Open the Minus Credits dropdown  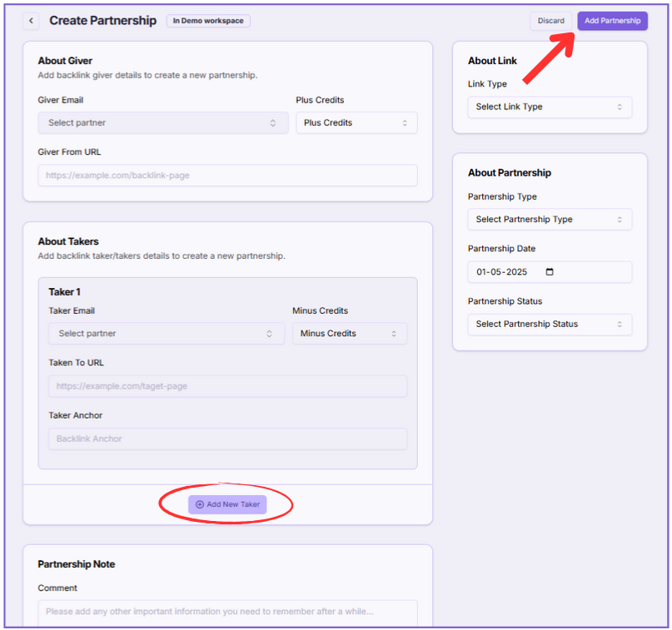(x=349, y=334)
